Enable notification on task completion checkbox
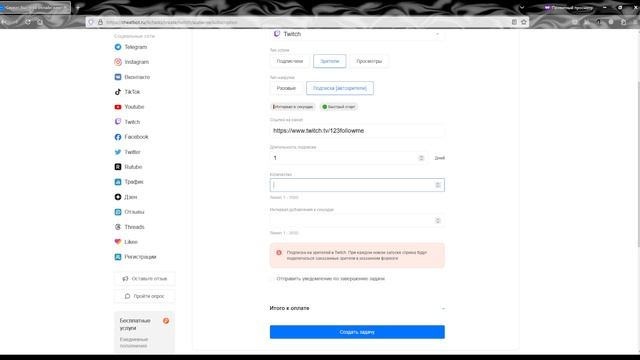Screen dimensions: 640x360 click(x=272, y=279)
